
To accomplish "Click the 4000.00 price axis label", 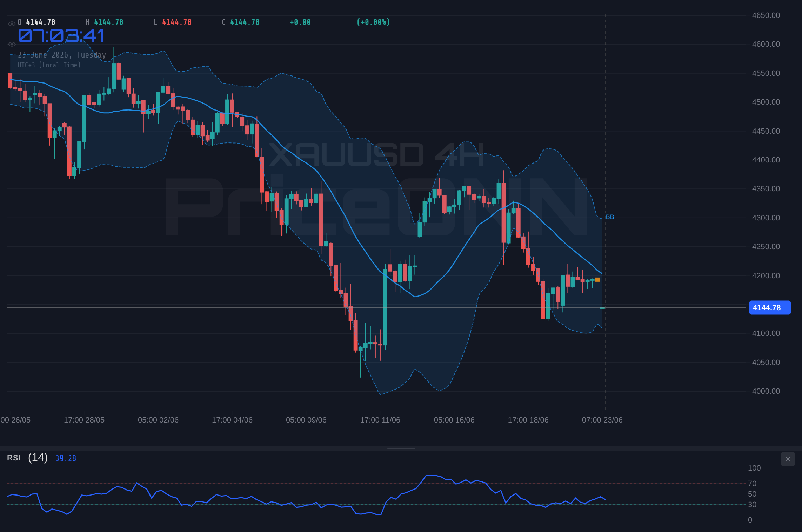I will click(766, 391).
